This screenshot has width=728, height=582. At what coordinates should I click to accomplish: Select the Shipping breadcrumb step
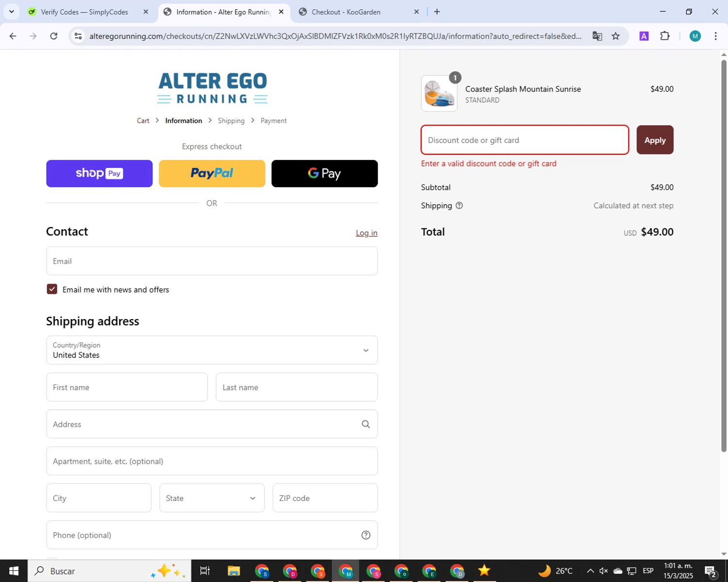231,121
